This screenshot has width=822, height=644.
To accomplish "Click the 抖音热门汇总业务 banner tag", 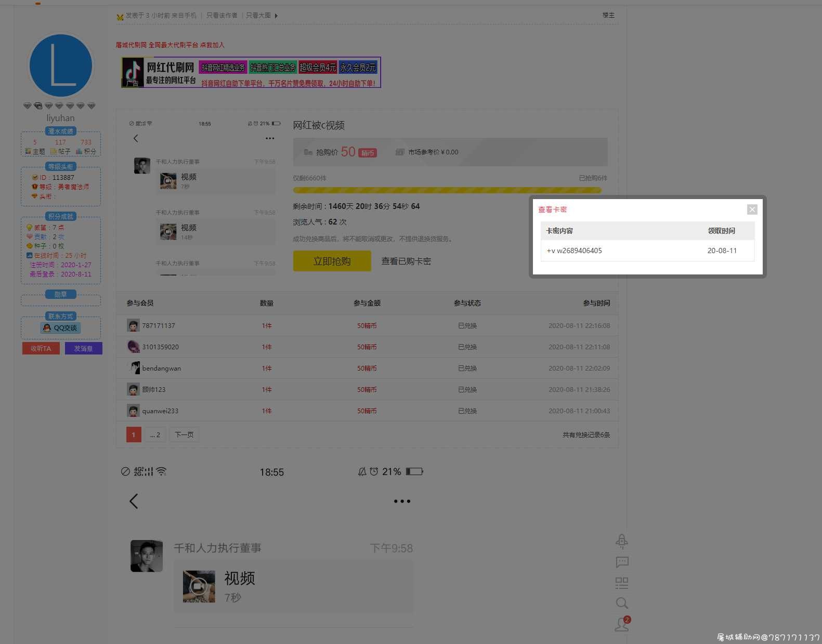I will (x=272, y=68).
